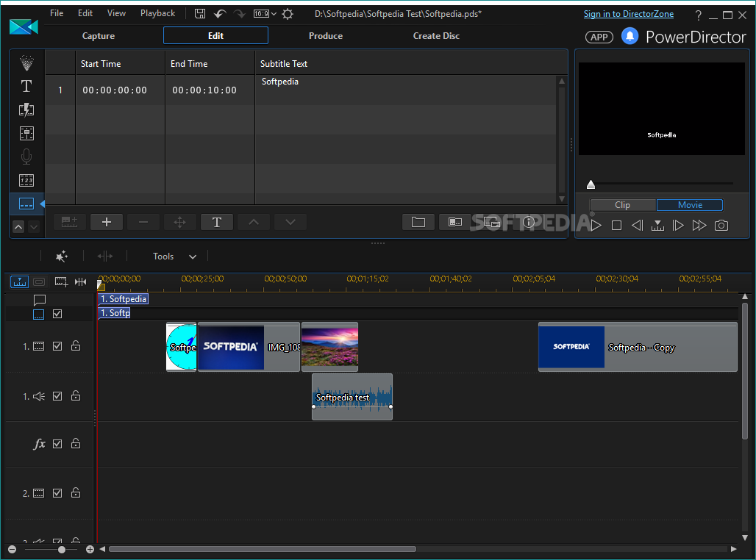Viewport: 756px width, 560px height.
Task: Switch to Capture tab
Action: (99, 36)
